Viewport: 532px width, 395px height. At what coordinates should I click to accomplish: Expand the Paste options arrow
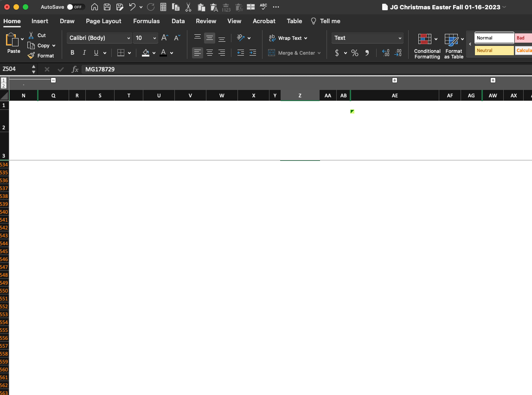click(22, 39)
